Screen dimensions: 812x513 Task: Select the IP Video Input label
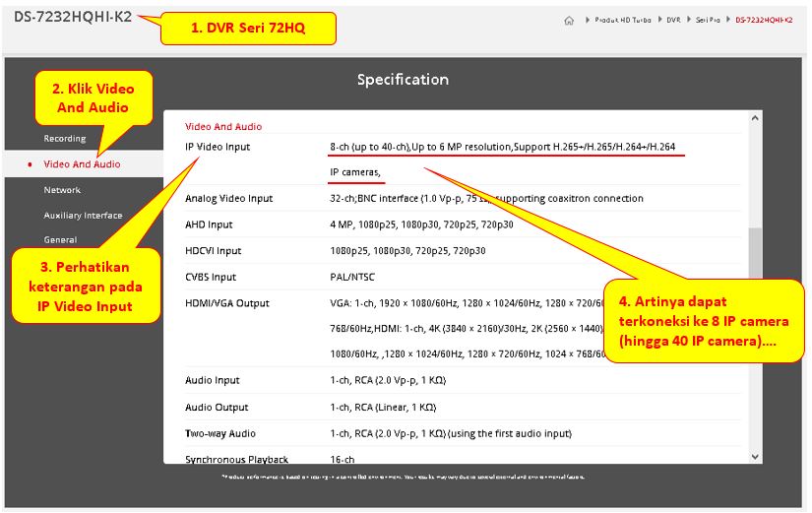(x=218, y=147)
